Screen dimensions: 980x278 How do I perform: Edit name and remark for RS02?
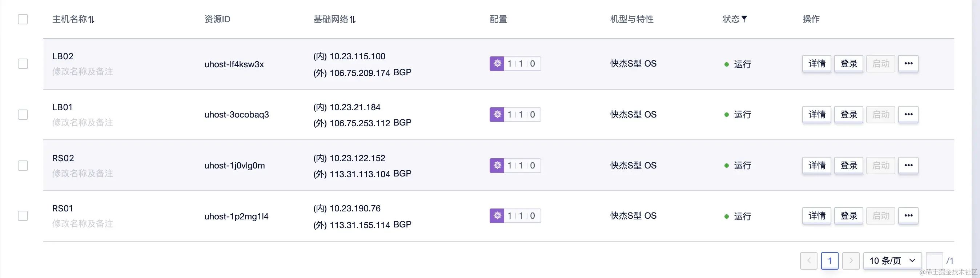(83, 174)
